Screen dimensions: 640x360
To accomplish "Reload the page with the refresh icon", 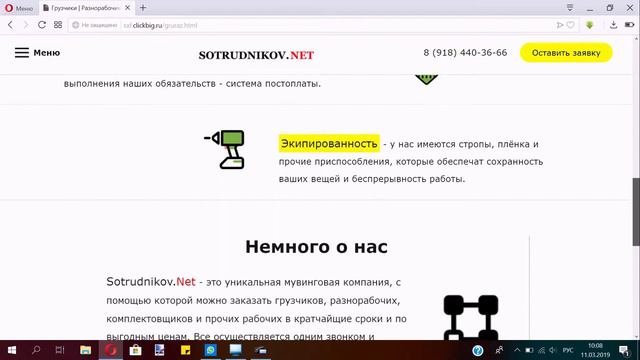I will click(x=42, y=25).
